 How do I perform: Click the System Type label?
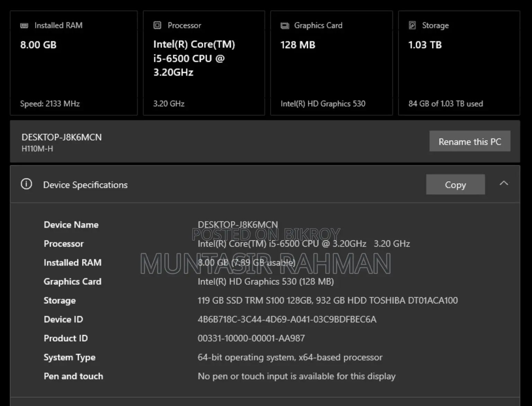point(70,358)
